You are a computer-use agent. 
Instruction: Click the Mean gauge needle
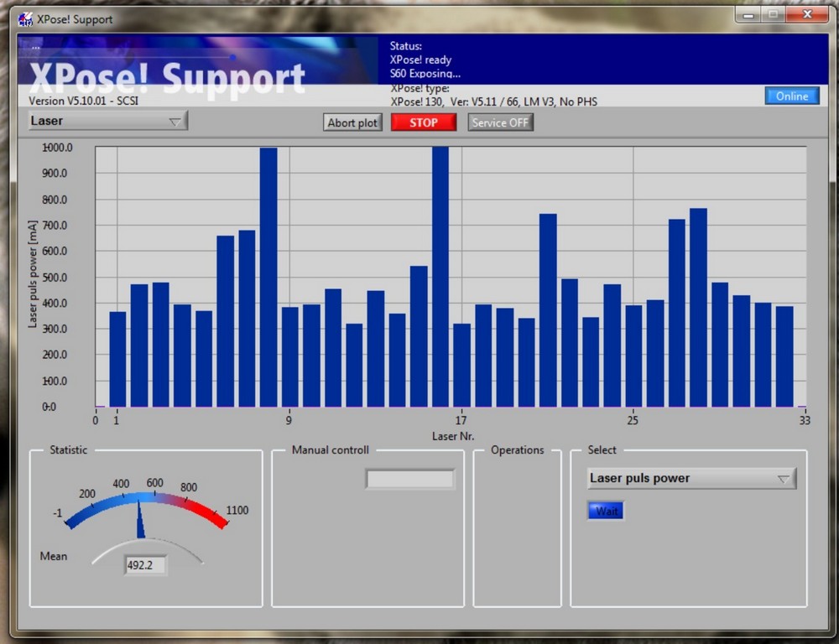(x=140, y=519)
